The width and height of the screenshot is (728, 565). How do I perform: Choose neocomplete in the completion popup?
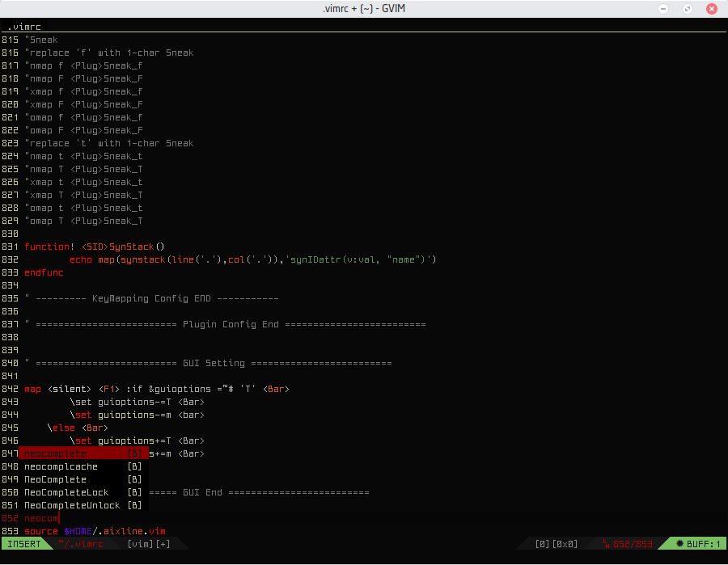coord(83,453)
